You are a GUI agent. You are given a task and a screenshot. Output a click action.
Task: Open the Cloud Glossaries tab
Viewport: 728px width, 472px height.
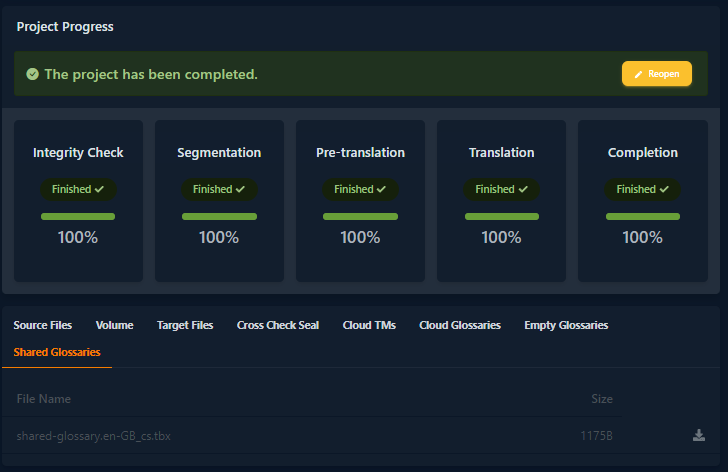460,325
